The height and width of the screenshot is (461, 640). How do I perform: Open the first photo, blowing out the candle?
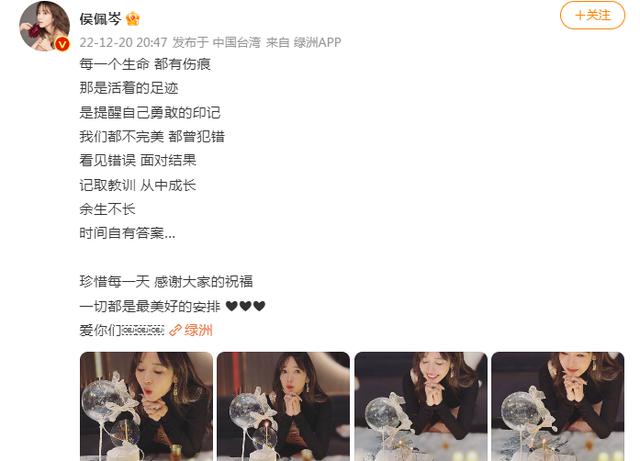(146, 406)
